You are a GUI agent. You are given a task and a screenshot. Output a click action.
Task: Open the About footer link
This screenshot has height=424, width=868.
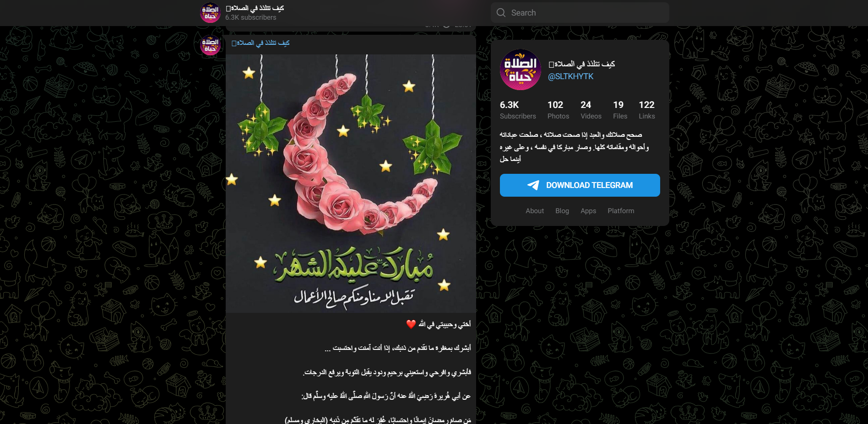(535, 211)
